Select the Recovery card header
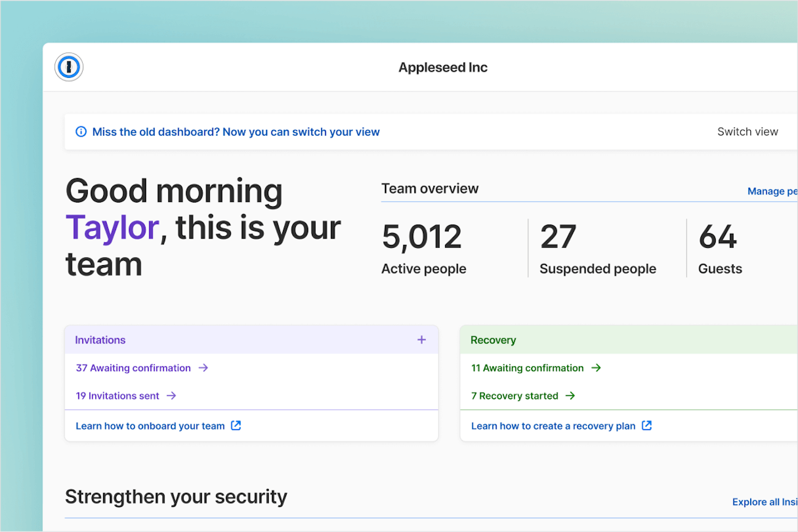The image size is (798, 532). point(493,339)
